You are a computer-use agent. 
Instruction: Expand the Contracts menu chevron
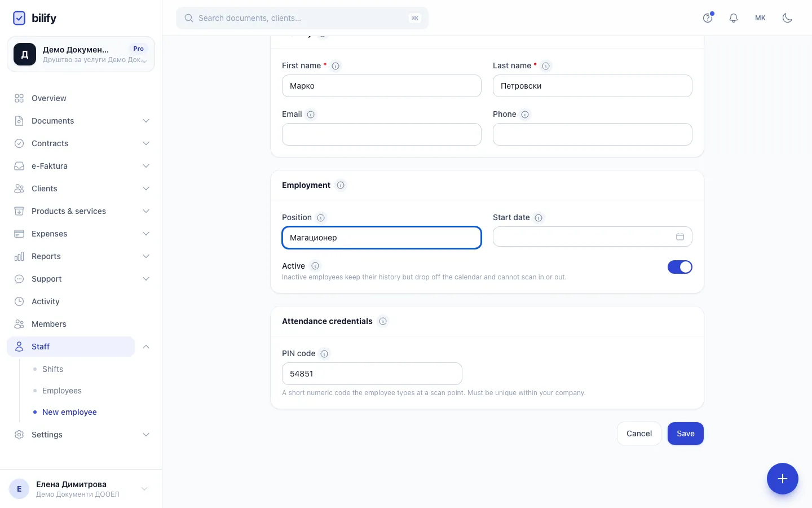146,143
